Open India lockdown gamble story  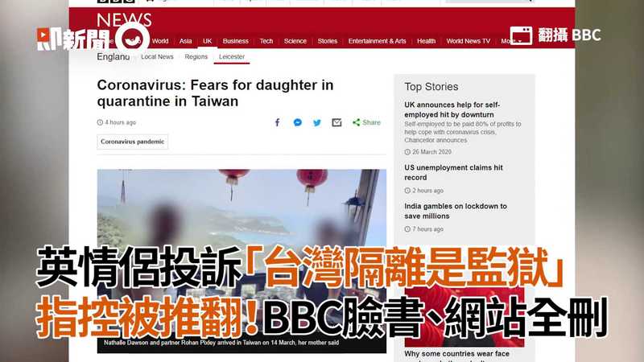(x=456, y=211)
